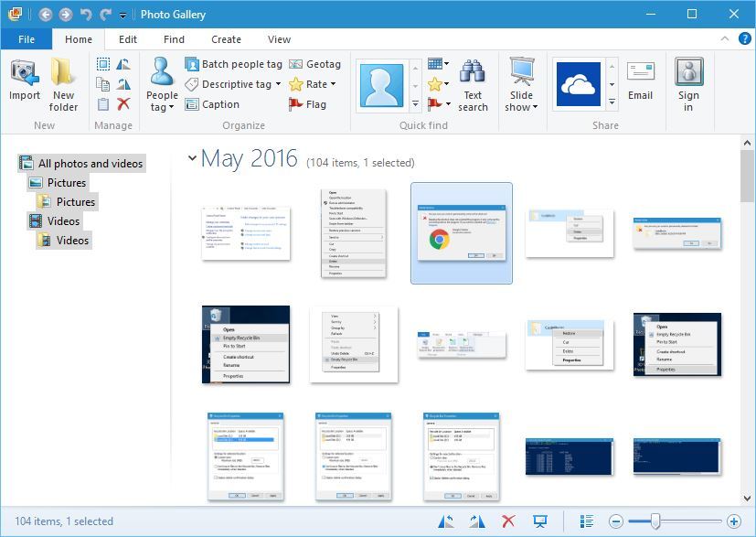
Task: Adjust the thumbnail zoom slider handle
Action: 655,521
